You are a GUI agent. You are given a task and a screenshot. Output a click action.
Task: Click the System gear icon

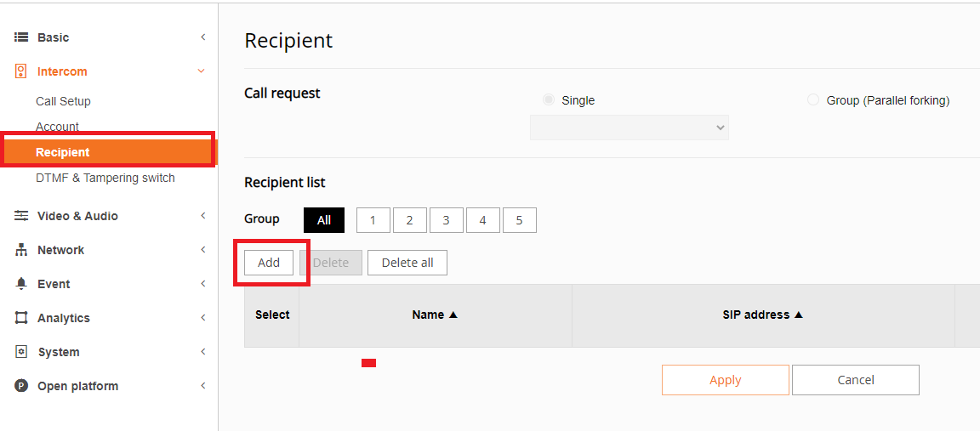(21, 352)
